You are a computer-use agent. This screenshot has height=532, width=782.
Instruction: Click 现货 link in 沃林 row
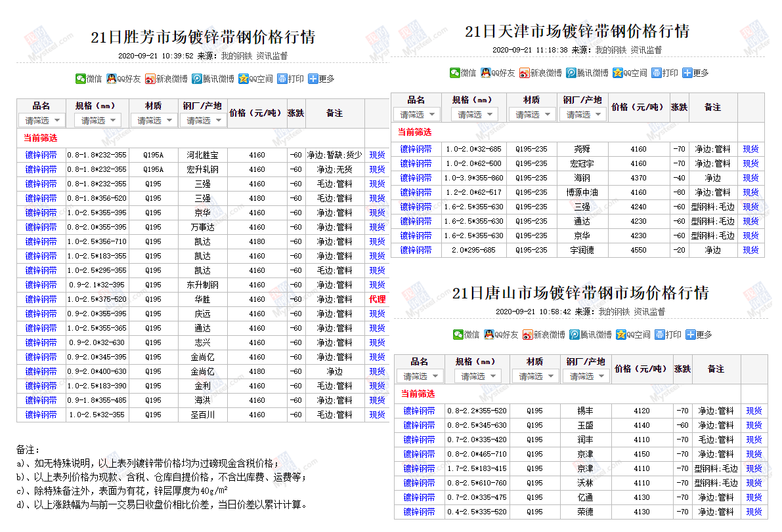(x=754, y=483)
